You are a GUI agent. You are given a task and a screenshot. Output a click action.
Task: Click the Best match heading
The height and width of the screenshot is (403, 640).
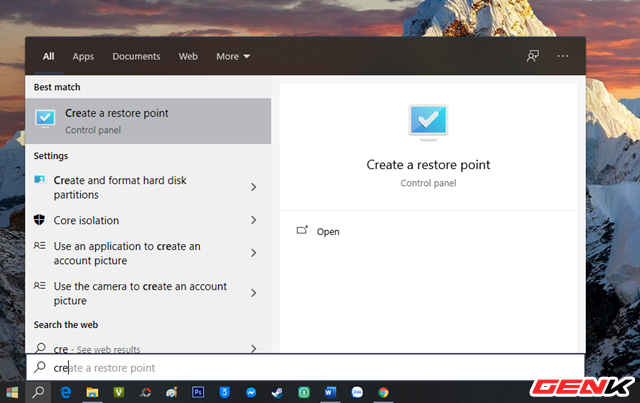coord(57,87)
